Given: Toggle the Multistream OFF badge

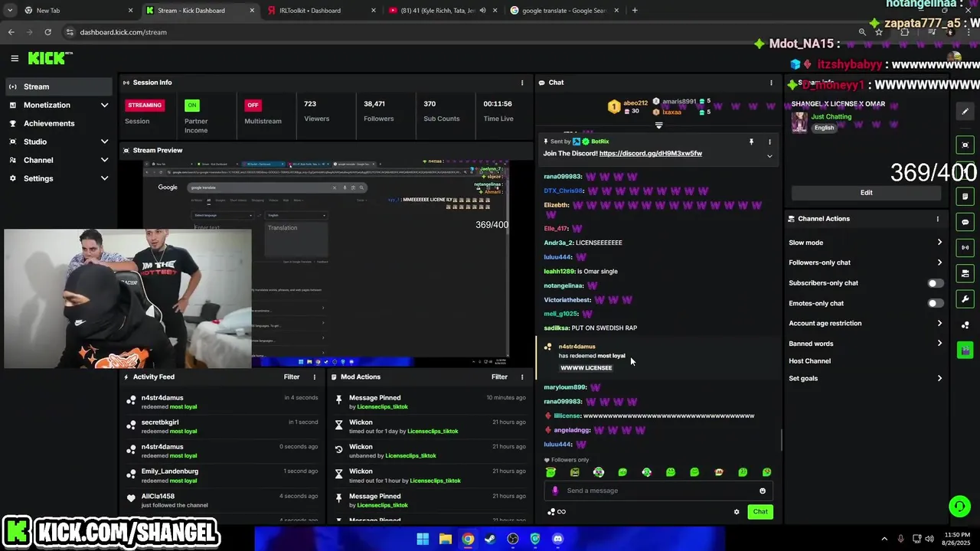Looking at the screenshot, I should click(253, 105).
